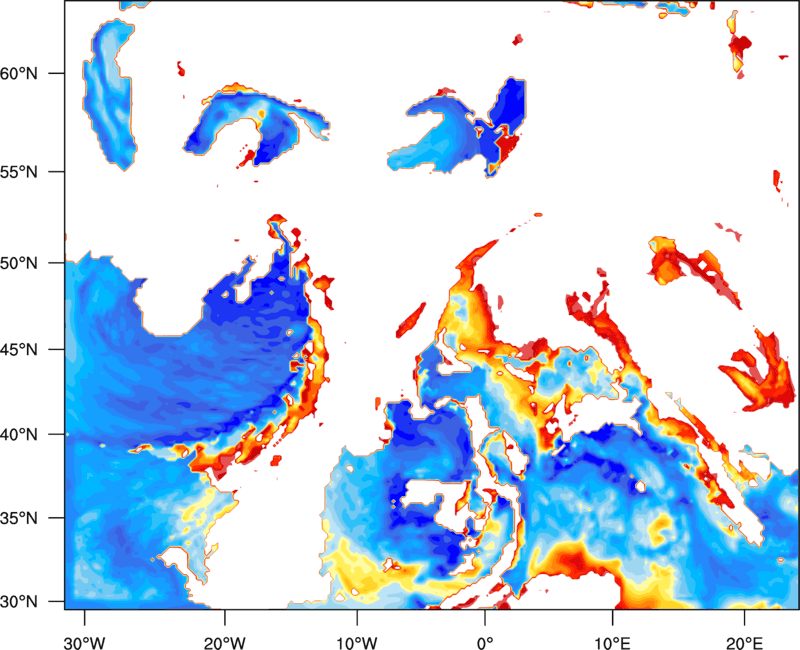
Task: Click the 35°N latitude label
Action: (x=19, y=518)
